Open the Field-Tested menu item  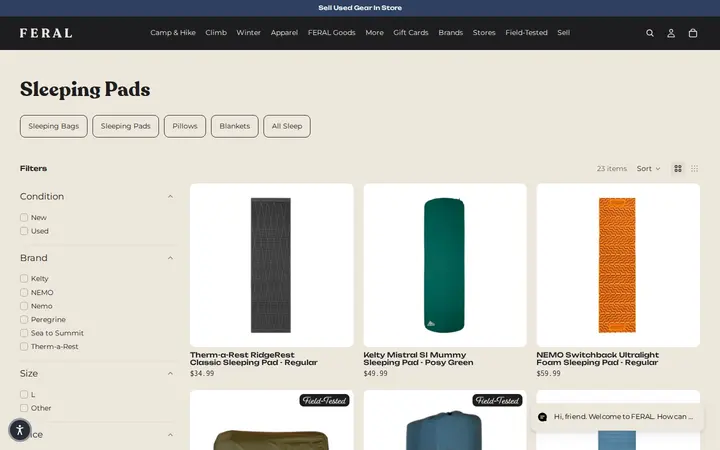tap(526, 33)
